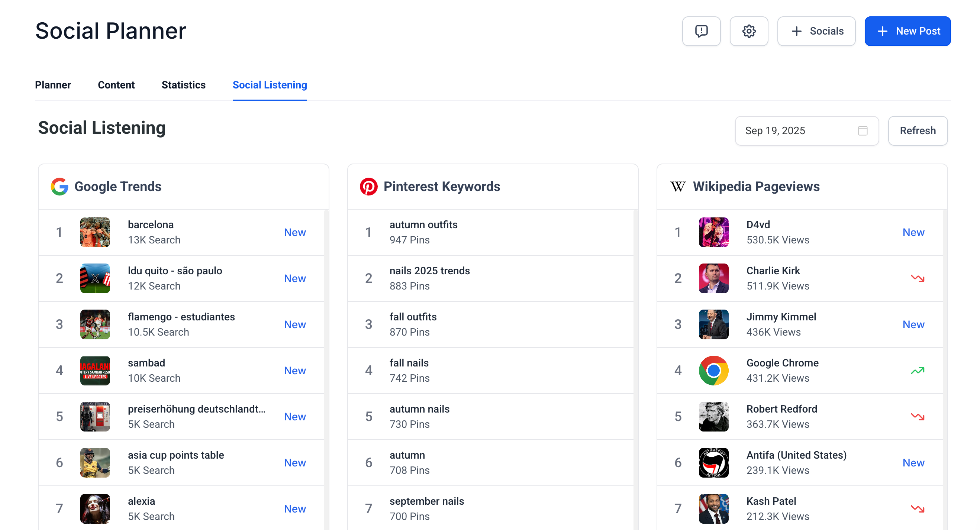Click New beside D4vd entry
The image size is (980, 530).
point(913,232)
